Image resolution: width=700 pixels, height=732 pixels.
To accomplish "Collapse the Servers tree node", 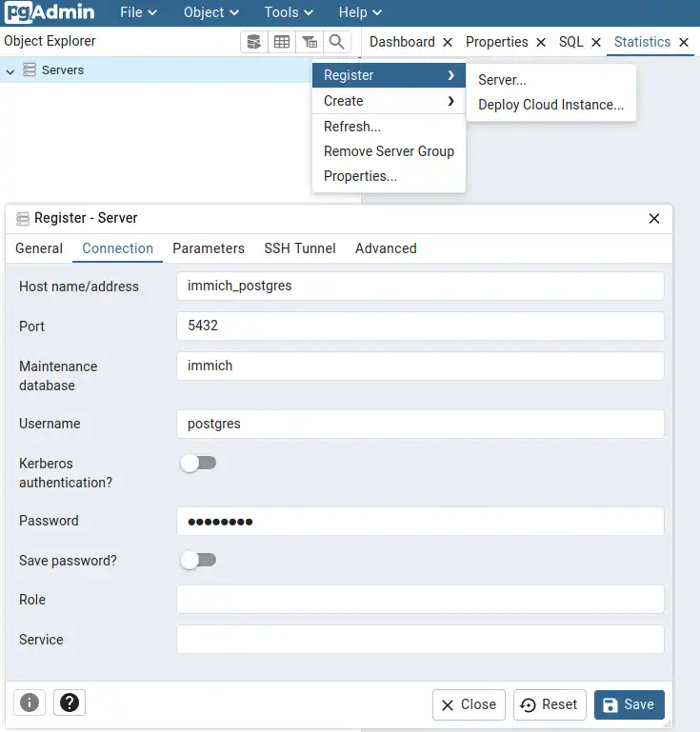I will [10, 70].
